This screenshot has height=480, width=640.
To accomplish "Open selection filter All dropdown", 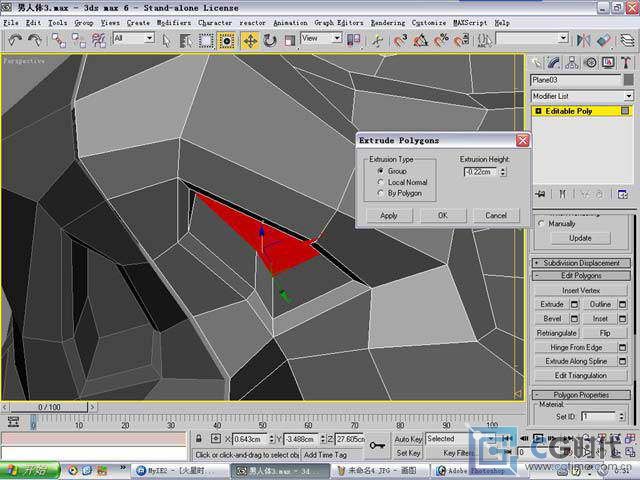I will (x=150, y=38).
